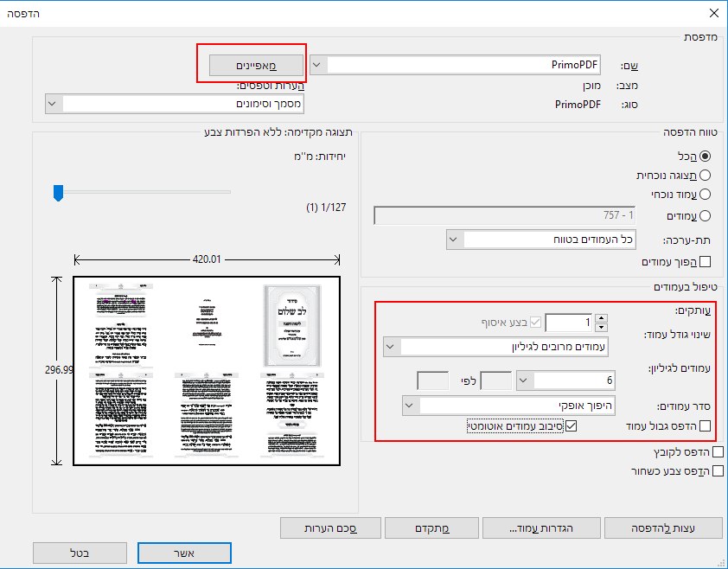The image size is (728, 569).
Task: Click the print preview thumbnail
Action: (x=207, y=371)
